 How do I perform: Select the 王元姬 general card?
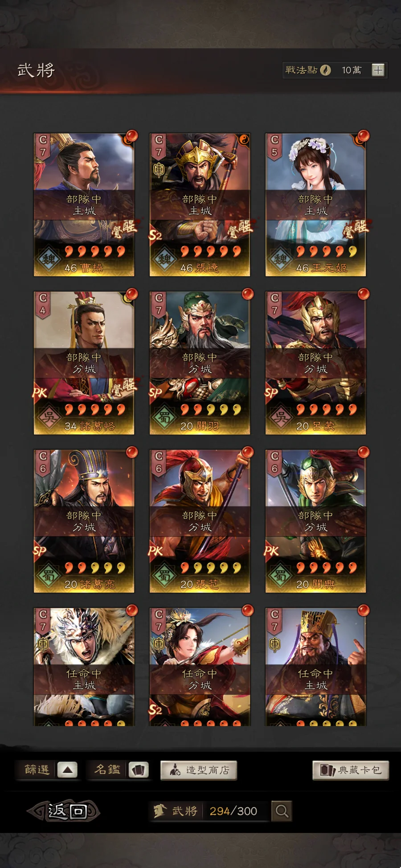pos(315,205)
